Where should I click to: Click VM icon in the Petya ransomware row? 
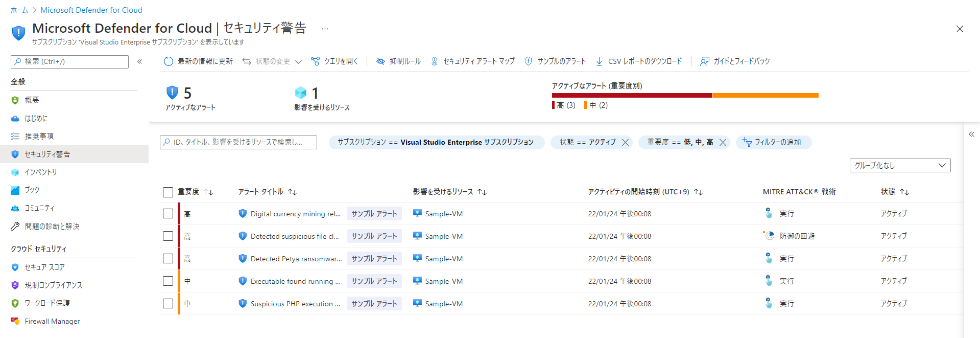pyautogui.click(x=417, y=258)
